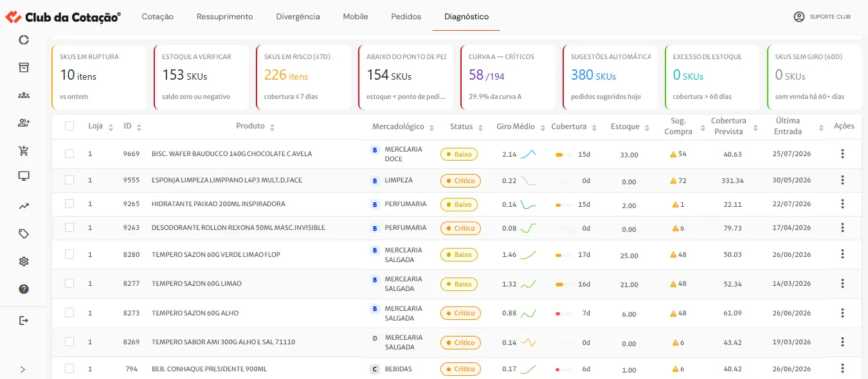The height and width of the screenshot is (379, 868).
Task: Click the warning icon beside suggestion 54
Action: pyautogui.click(x=673, y=154)
